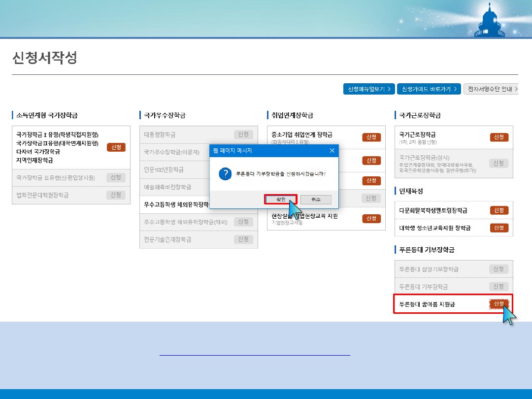The width and height of the screenshot is (532, 399).
Task: Click the blue question mark dialog icon
Action: click(225, 174)
